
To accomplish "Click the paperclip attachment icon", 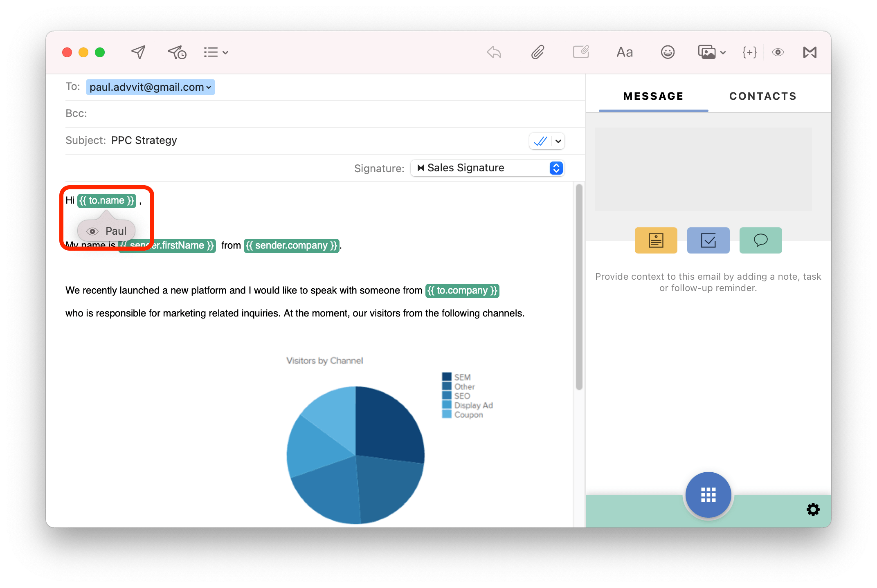I will click(537, 52).
